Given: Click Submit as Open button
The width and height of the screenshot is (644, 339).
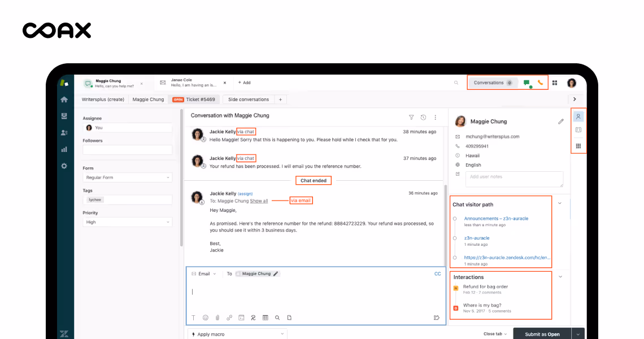Looking at the screenshot, I should click(542, 334).
